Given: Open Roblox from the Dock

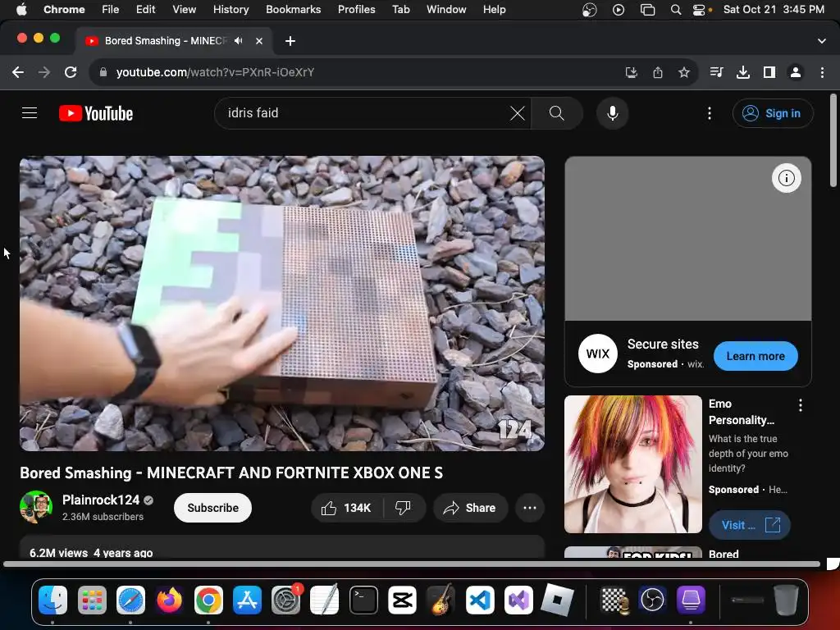Looking at the screenshot, I should click(x=557, y=600).
